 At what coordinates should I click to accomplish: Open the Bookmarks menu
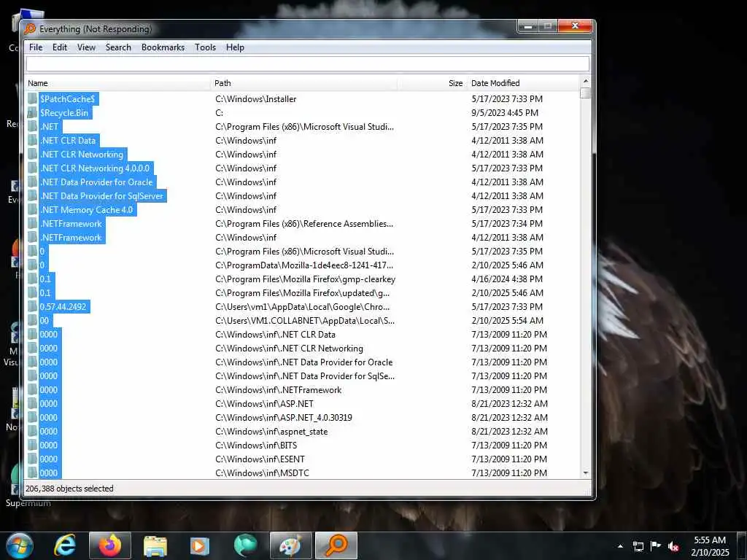click(163, 47)
